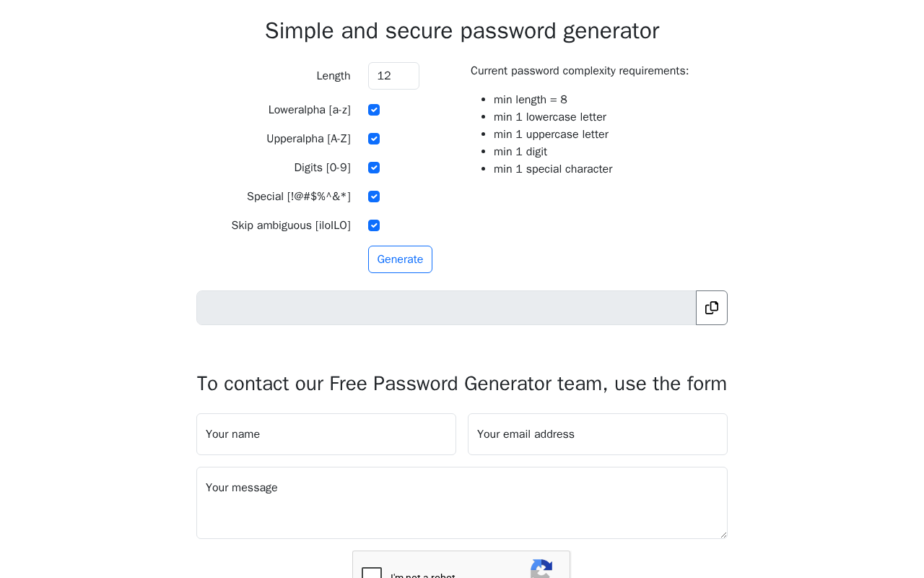The image size is (924, 578).
Task: Click the "min 1 special character" requirement
Action: 553,169
